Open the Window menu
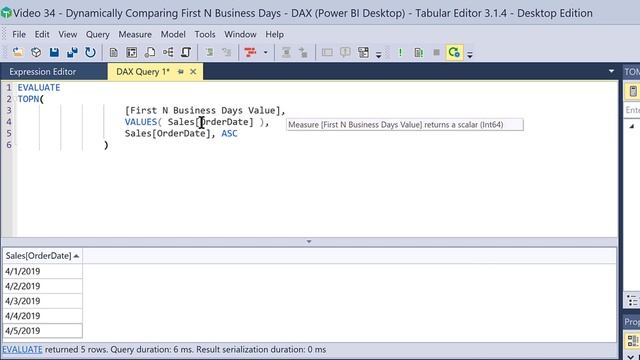Screen dimensions: 640x360 [240, 34]
